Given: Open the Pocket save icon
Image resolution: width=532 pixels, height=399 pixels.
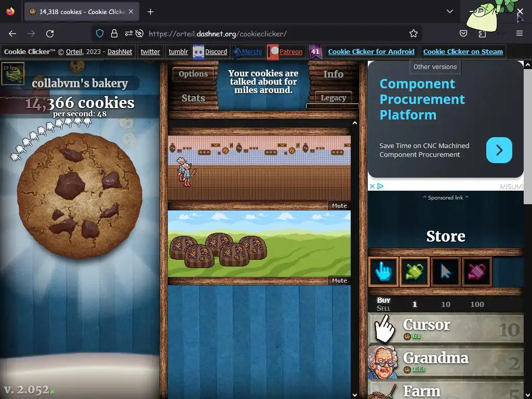Looking at the screenshot, I should click(x=463, y=33).
